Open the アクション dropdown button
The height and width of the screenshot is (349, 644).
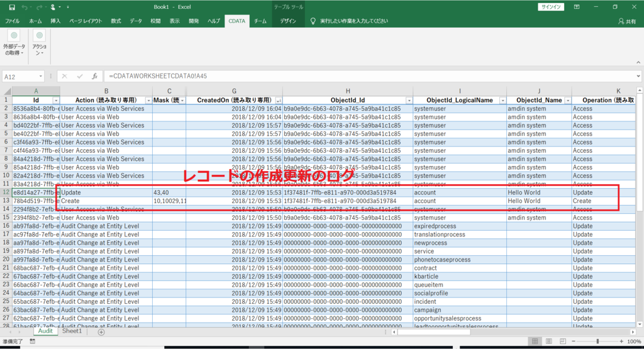40,43
